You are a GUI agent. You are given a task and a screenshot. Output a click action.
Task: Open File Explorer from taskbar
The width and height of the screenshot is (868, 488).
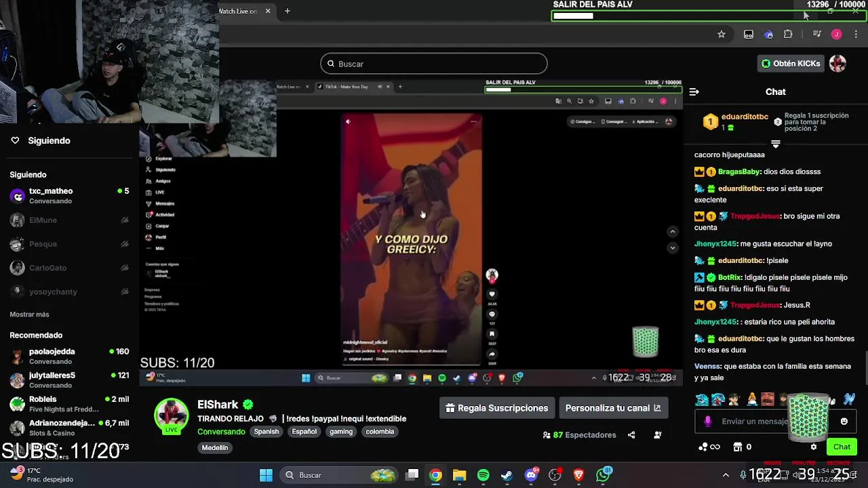point(459,475)
